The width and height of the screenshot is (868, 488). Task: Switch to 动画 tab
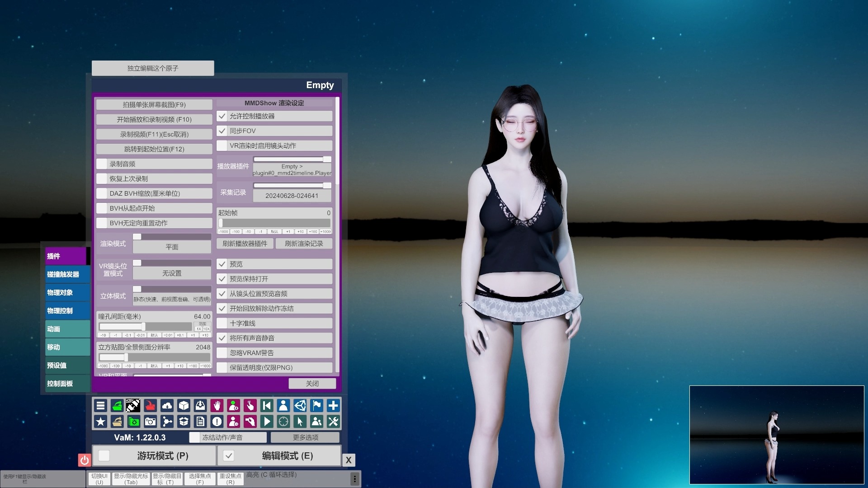coord(67,329)
